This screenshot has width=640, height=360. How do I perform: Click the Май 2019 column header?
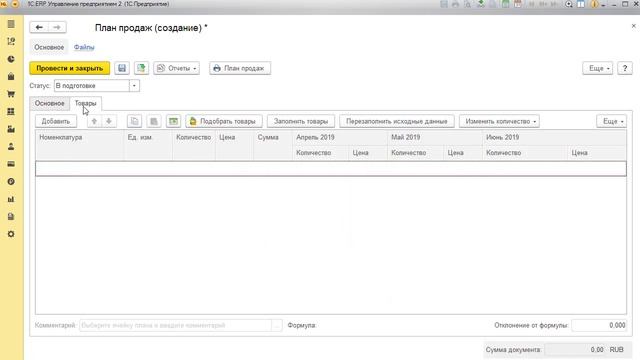coord(435,138)
